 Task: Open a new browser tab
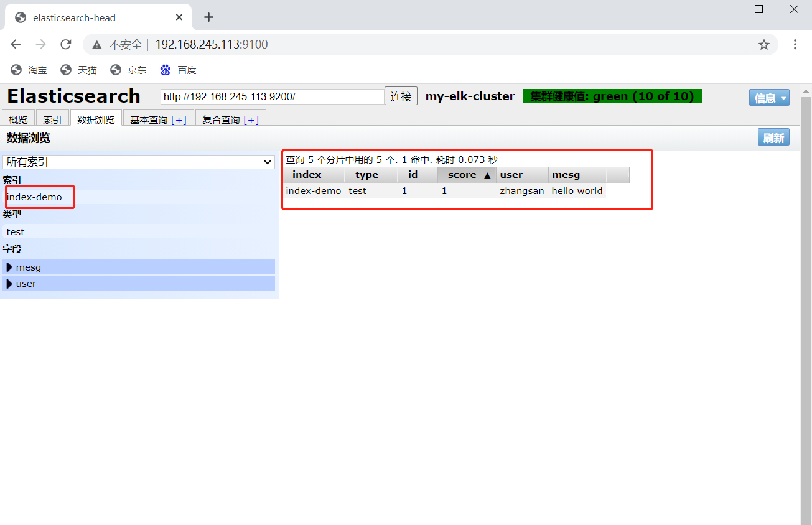tap(208, 17)
